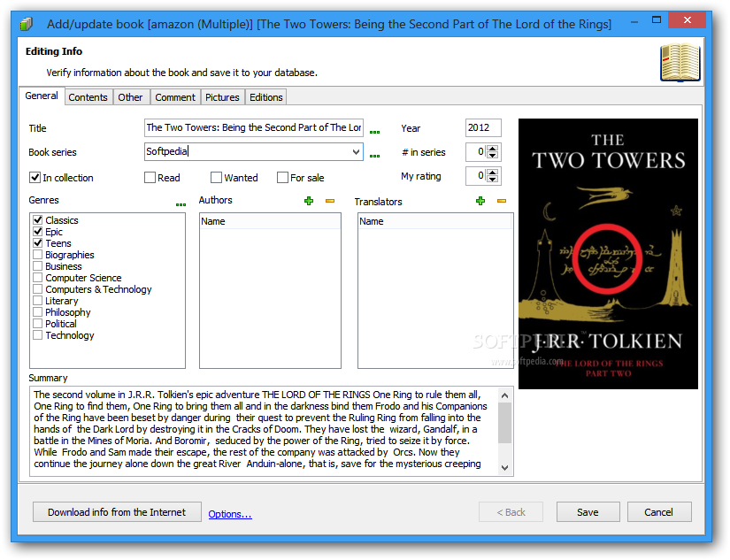Switch to the Comment tab
Screen dimensions: 730x560
pos(175,97)
